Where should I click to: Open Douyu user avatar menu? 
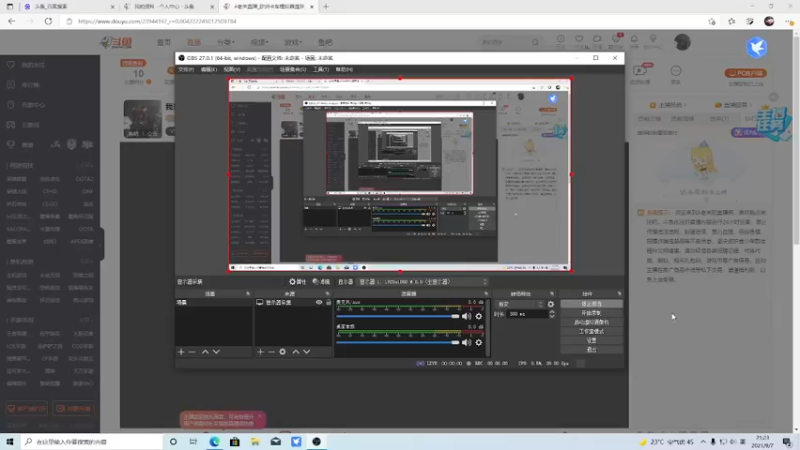pos(682,42)
